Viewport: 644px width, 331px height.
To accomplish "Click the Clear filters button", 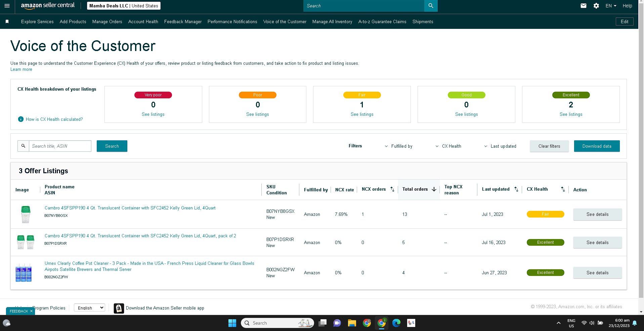I will point(549,146).
